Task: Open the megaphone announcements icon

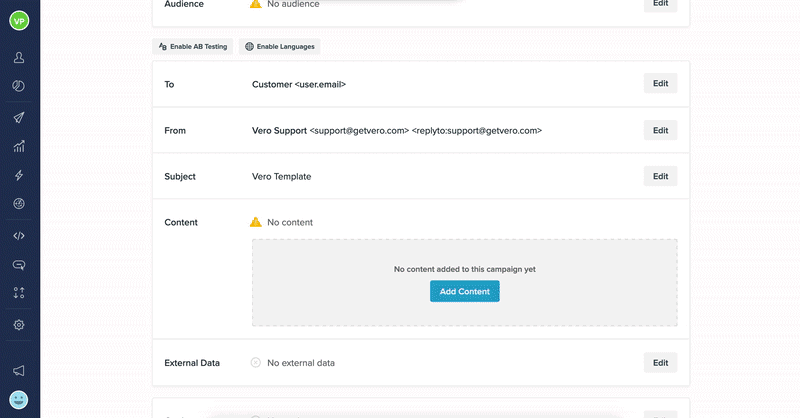Action: (19, 371)
